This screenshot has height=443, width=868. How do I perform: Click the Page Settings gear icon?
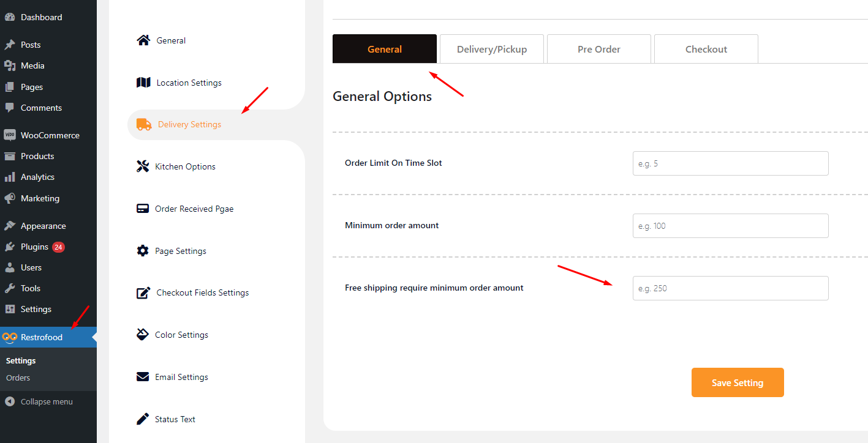click(143, 251)
